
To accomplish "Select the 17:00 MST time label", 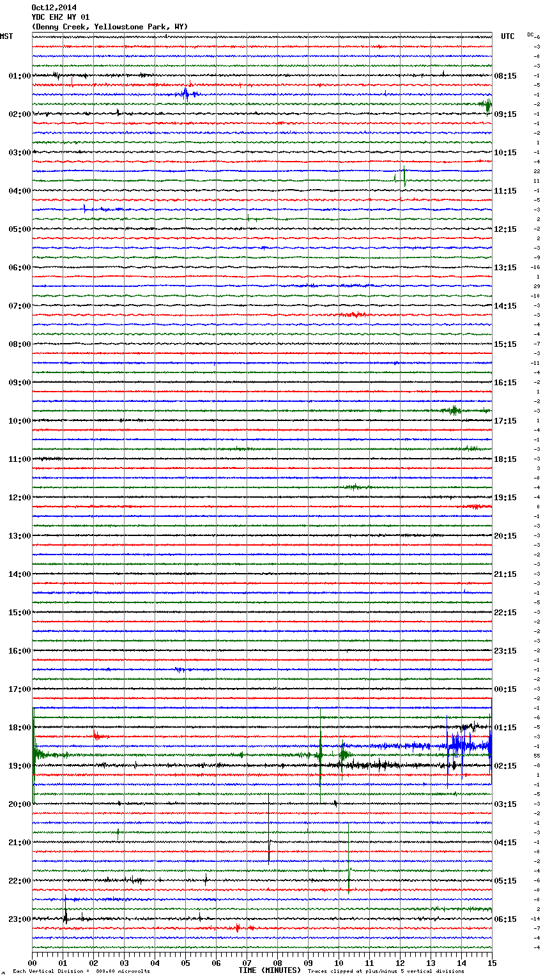I will (20, 689).
